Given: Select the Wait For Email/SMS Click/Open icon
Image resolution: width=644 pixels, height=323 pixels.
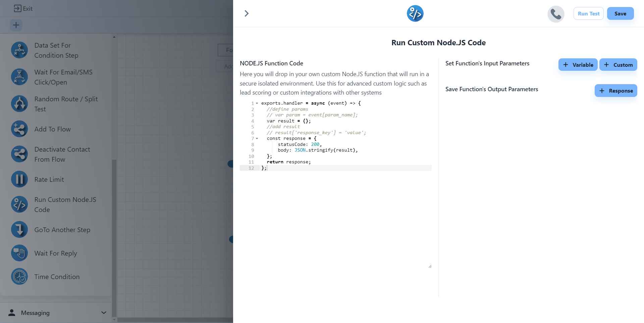Looking at the screenshot, I should 19,77.
